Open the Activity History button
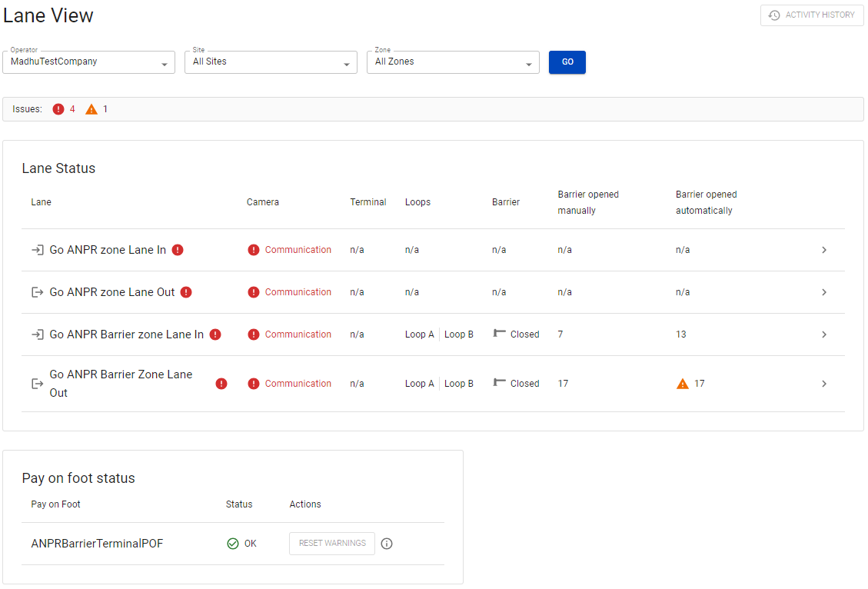The height and width of the screenshot is (589, 868). 812,15
